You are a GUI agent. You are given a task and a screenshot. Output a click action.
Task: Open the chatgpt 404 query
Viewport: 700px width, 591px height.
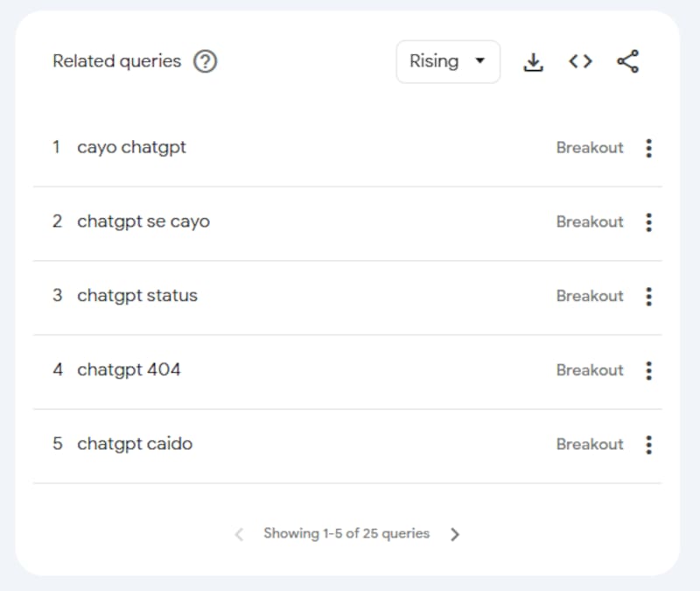click(x=129, y=369)
